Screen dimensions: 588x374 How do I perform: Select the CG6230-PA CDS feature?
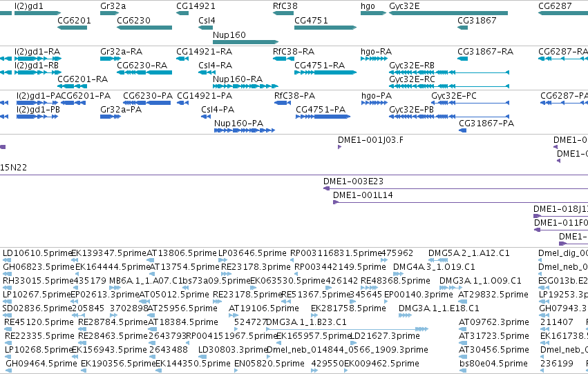(x=146, y=103)
